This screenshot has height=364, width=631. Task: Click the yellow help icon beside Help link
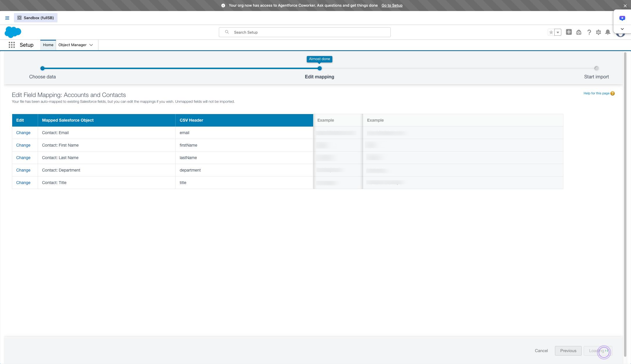(612, 93)
